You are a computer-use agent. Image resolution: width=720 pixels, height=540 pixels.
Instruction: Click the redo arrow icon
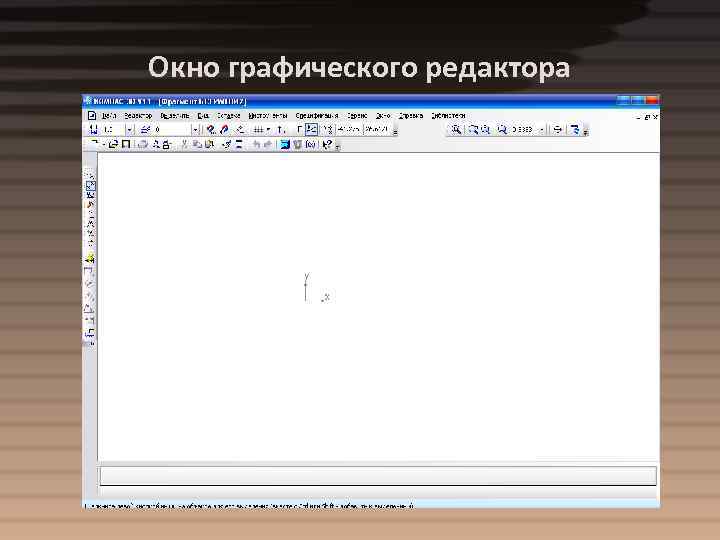click(x=268, y=144)
